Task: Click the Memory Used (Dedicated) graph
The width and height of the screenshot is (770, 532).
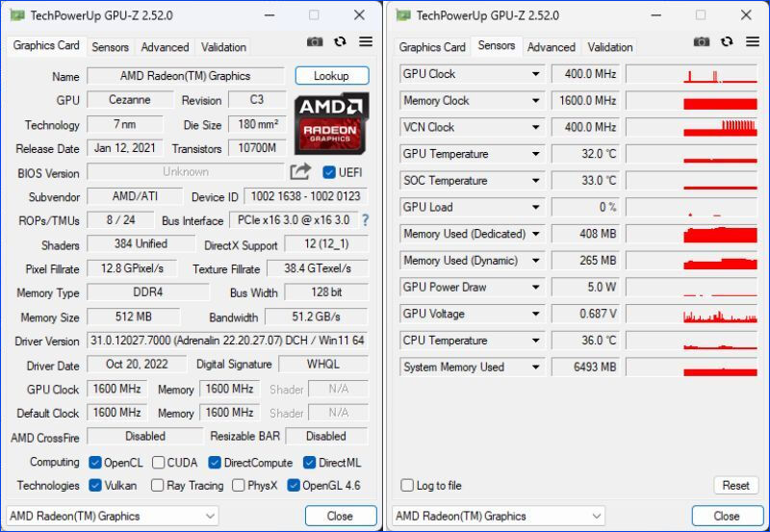Action: (x=691, y=234)
